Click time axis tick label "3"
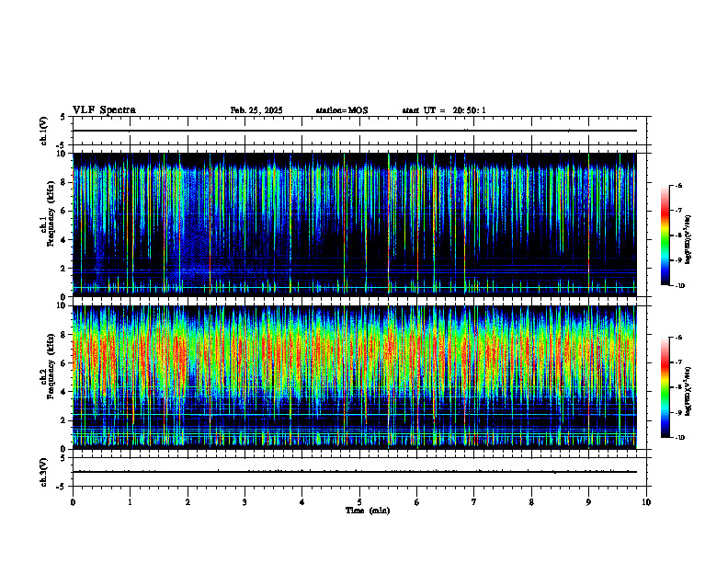The width and height of the screenshot is (728, 563). tap(245, 502)
